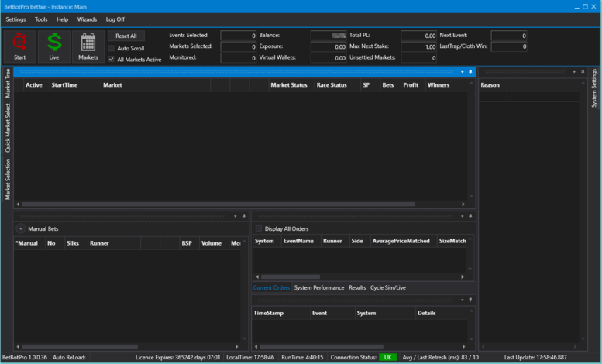Screen dimensions: 602x364
Task: Open the System Settings side tab
Action: pos(594,88)
